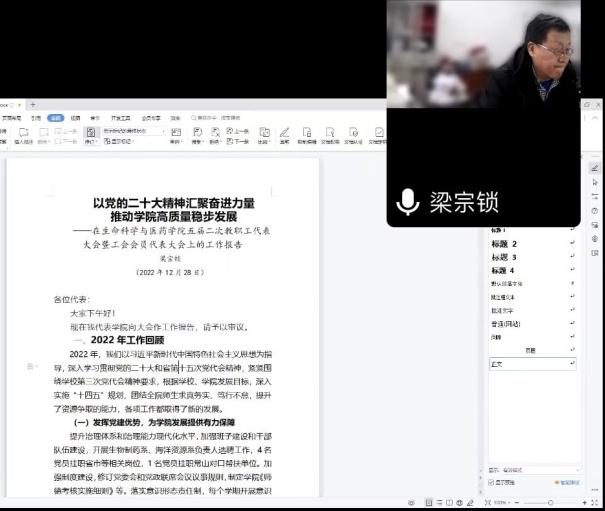
Task: Go to next change with 下一条
Action: [238, 141]
